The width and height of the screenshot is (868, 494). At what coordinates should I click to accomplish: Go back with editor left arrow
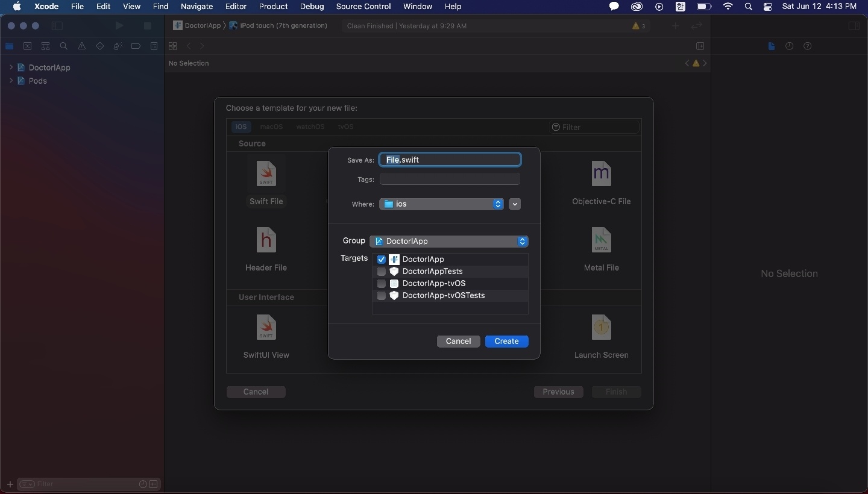[189, 46]
